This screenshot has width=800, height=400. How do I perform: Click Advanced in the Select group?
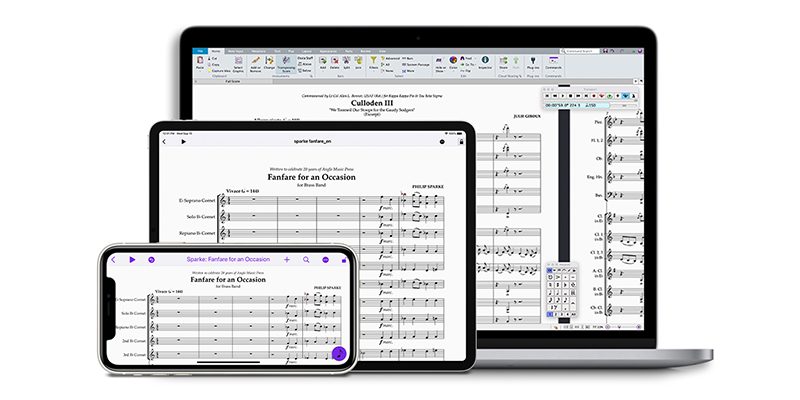(x=390, y=58)
